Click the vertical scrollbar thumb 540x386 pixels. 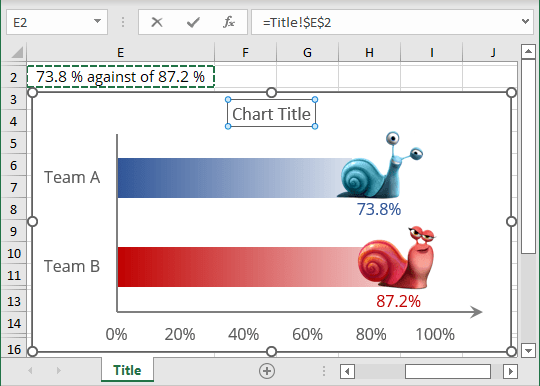[528, 157]
